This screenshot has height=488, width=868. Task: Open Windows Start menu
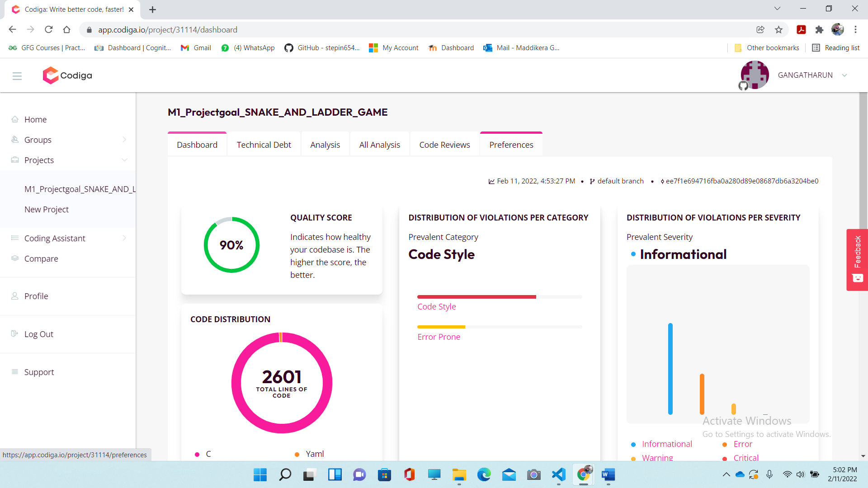coord(260,474)
